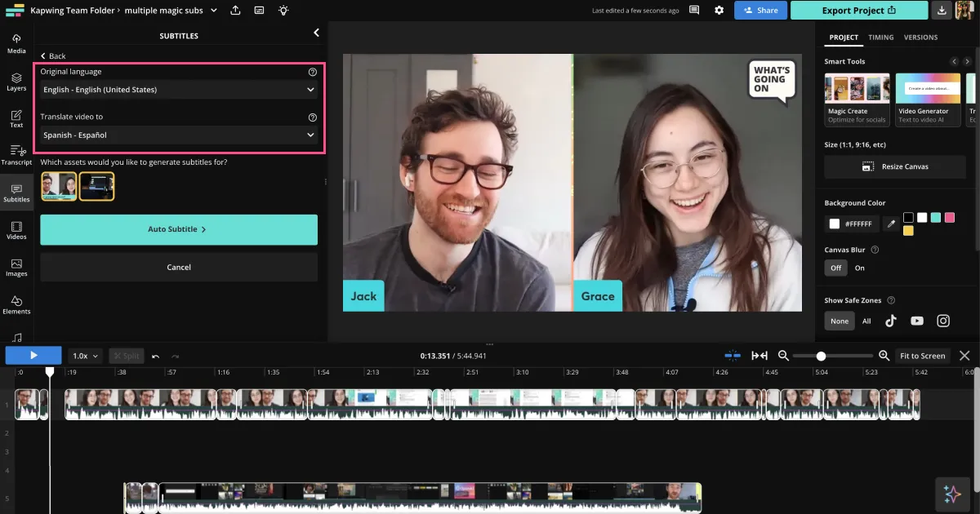Switch to the Timing tab
980x514 pixels.
coord(880,38)
